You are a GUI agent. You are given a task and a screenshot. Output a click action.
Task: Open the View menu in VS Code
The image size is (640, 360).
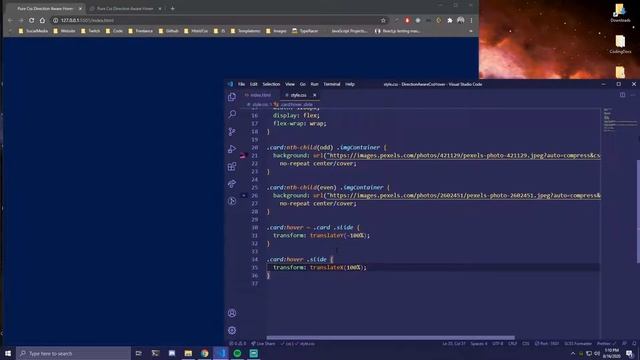pyautogui.click(x=290, y=84)
